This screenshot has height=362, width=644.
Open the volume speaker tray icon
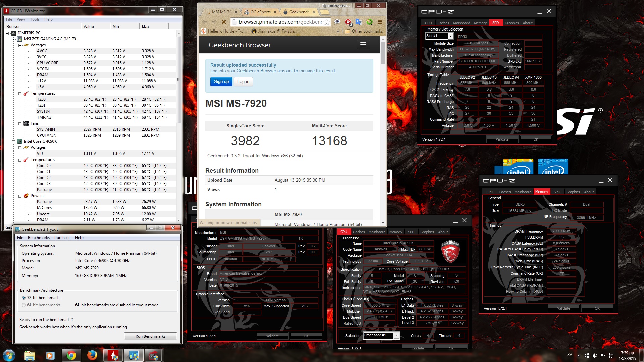click(595, 355)
